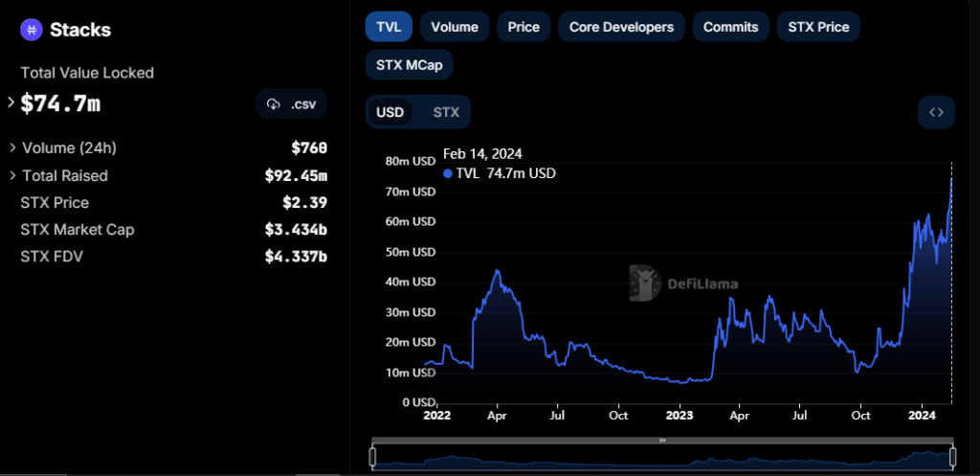Viewport: 980px width, 476px height.
Task: Select the Volume chart tab
Action: pyautogui.click(x=455, y=27)
